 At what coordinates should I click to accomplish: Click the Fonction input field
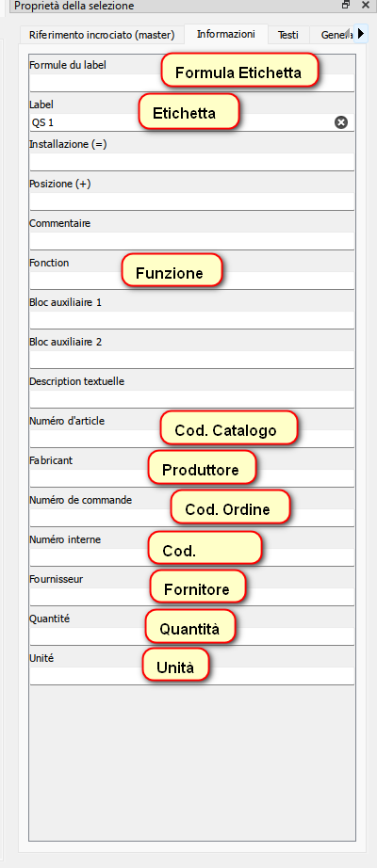pos(192,281)
